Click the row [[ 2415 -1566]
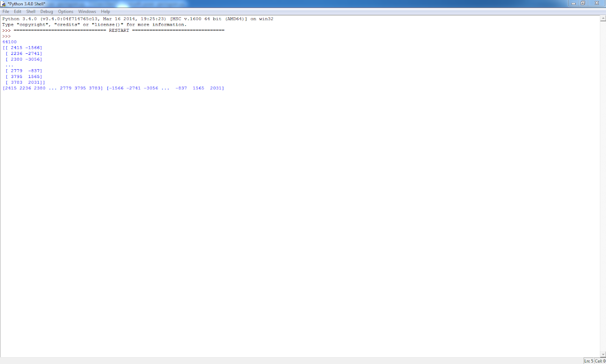Screen dimensions: 606x364 pyautogui.click(x=22, y=48)
